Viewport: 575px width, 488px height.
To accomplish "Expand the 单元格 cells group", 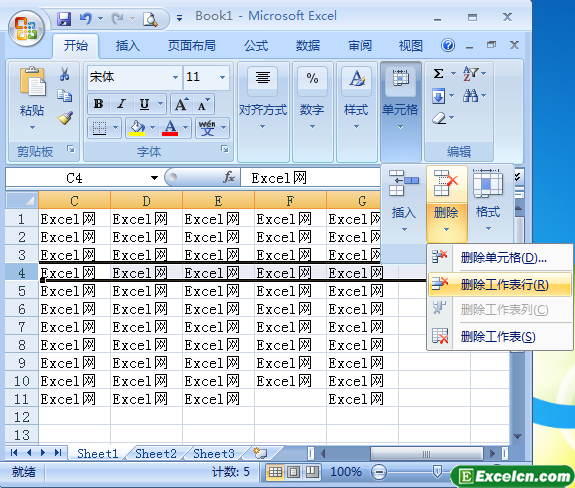I will 400,112.
